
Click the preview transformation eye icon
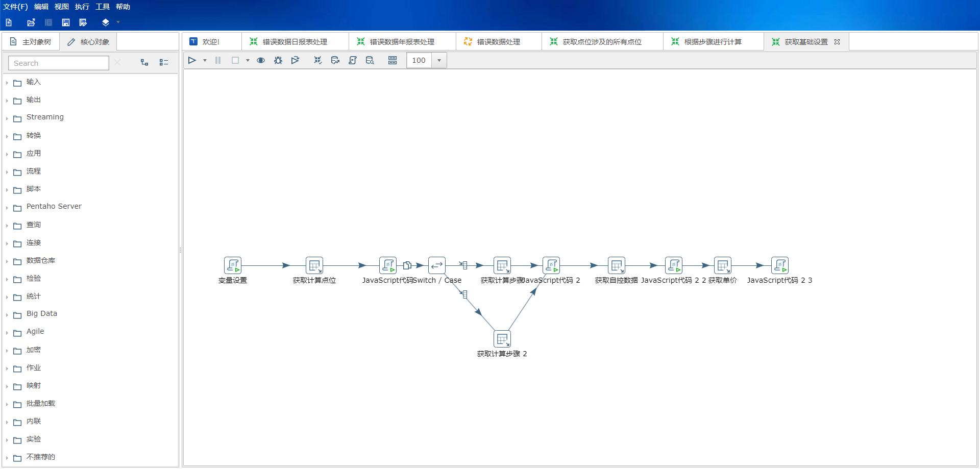click(x=260, y=60)
